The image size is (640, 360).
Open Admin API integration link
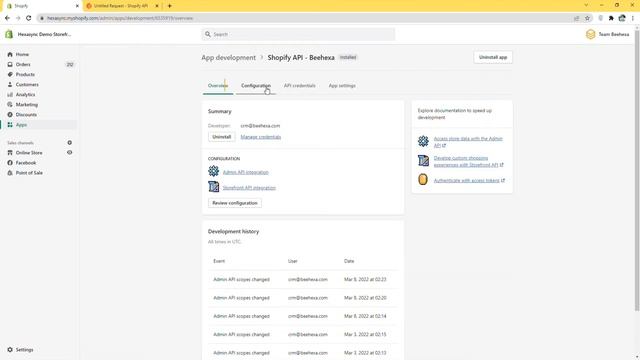tap(246, 172)
